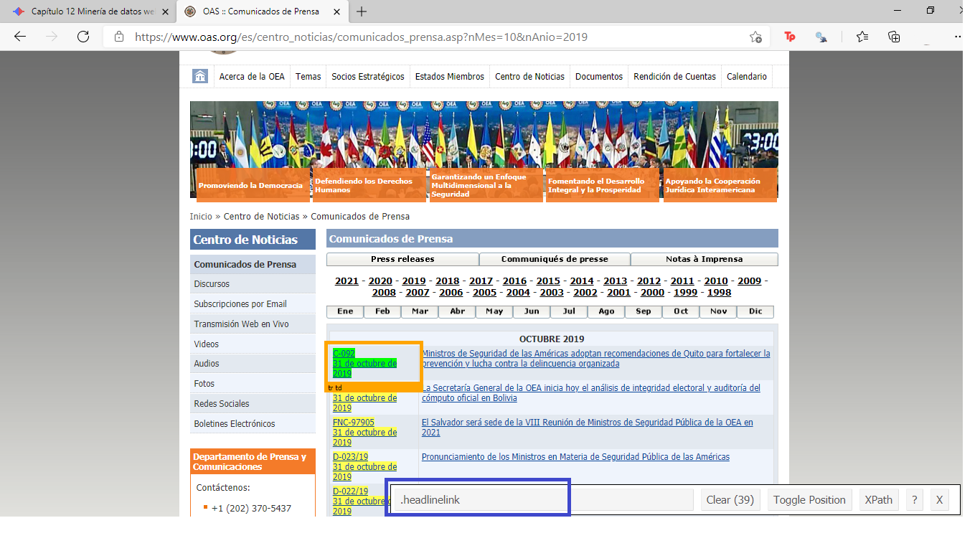
Task: Click the .headlinelink selector input field
Action: pyautogui.click(x=543, y=500)
